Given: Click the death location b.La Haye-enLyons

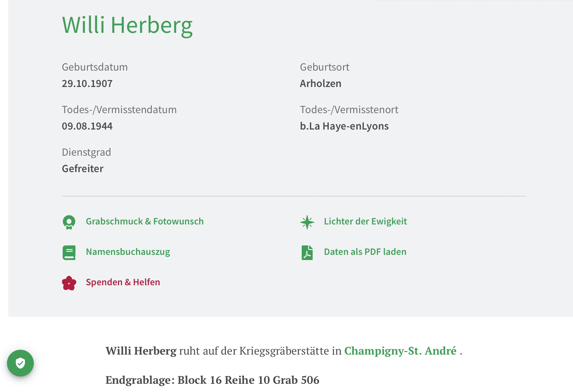Looking at the screenshot, I should pos(344,126).
